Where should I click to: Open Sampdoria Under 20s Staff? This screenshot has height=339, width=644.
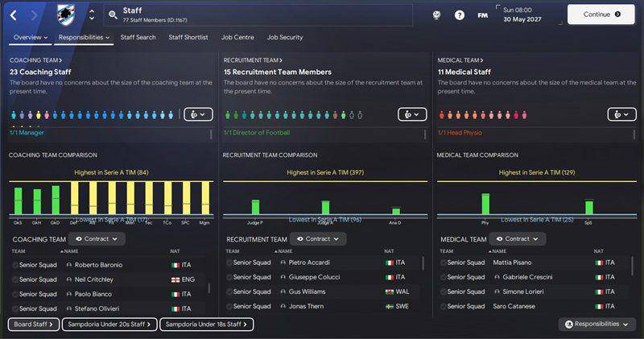[x=109, y=325]
